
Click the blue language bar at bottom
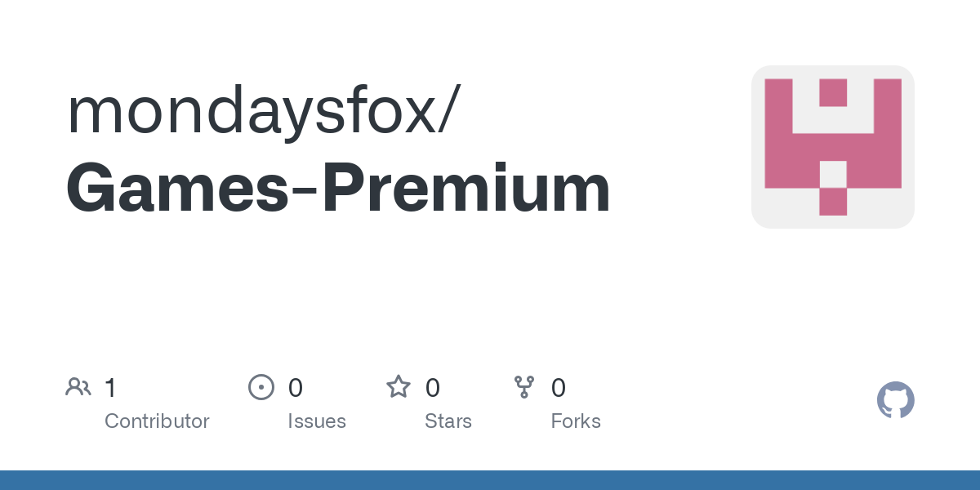pyautogui.click(x=490, y=480)
